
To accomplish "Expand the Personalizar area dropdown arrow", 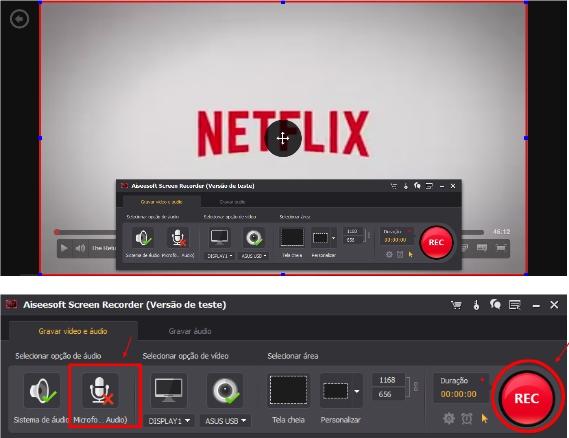I will click(x=357, y=391).
